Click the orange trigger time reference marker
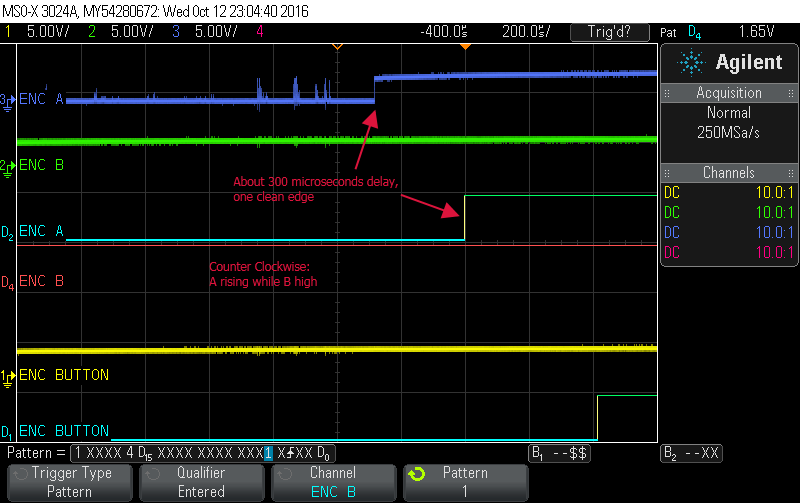800x503 pixels. (x=337, y=46)
